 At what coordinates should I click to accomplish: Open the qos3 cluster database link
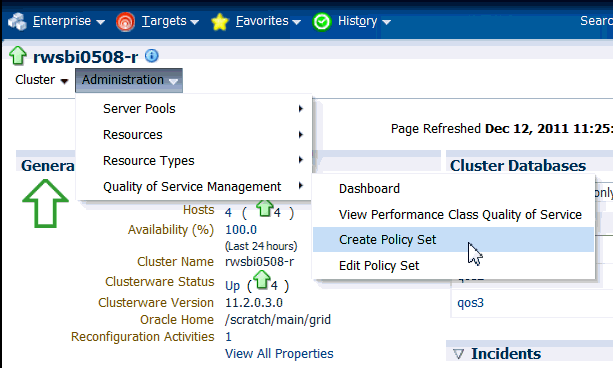click(470, 303)
